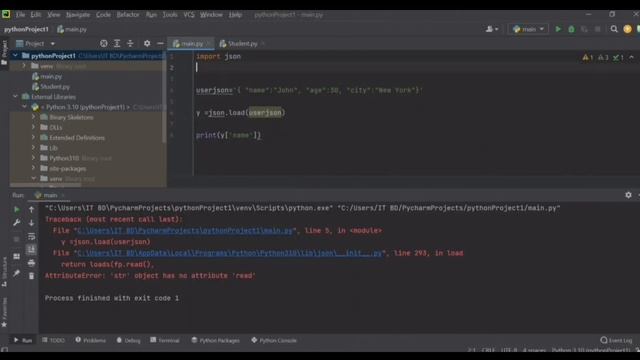Open the Python Packages tool window
Screen dimensions: 640x360
tap(216, 340)
